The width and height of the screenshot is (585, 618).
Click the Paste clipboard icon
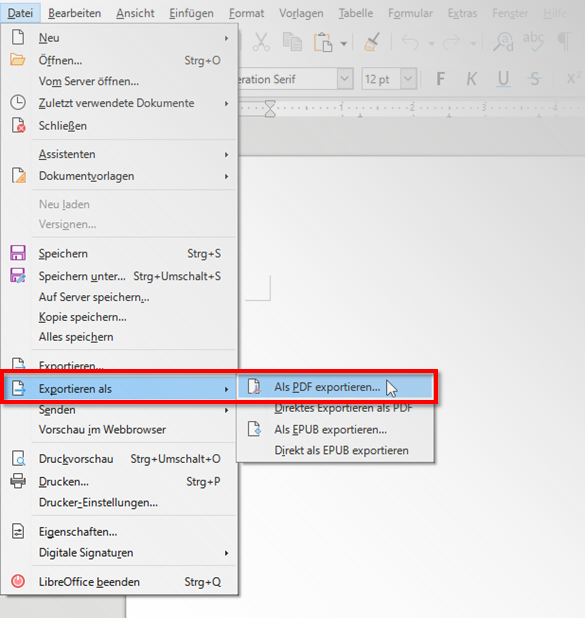point(323,42)
